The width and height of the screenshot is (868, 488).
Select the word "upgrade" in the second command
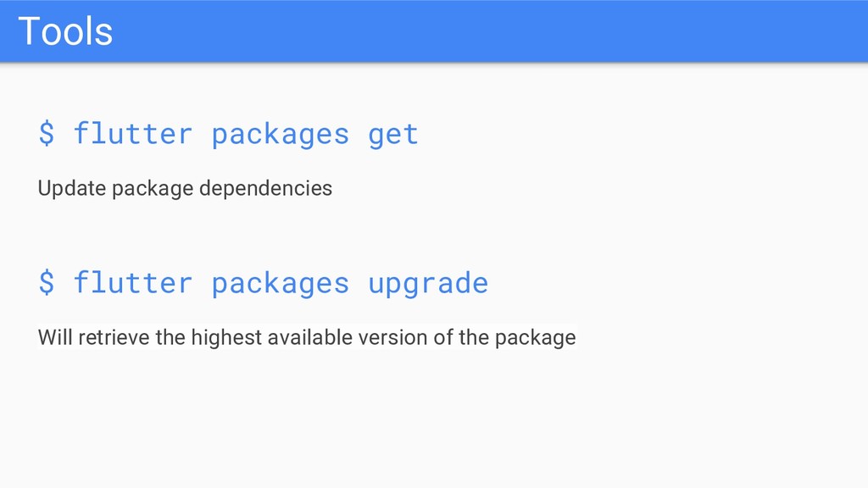(x=428, y=285)
